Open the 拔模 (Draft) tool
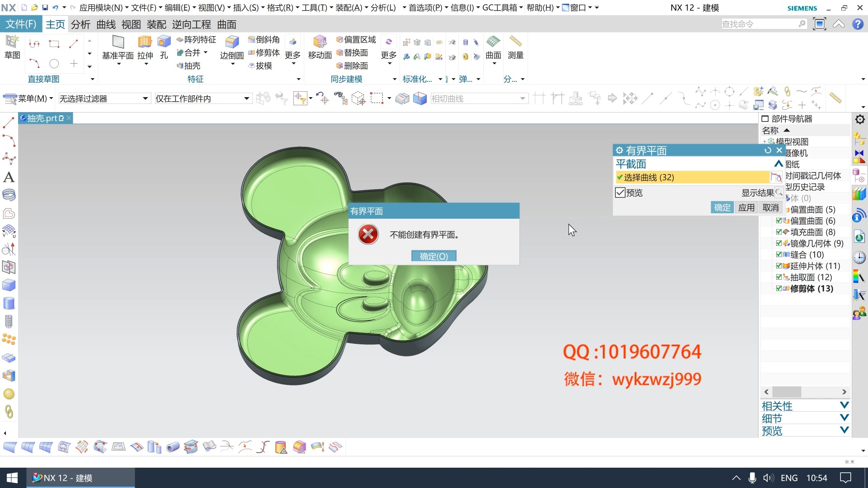The image size is (868, 488). (264, 66)
